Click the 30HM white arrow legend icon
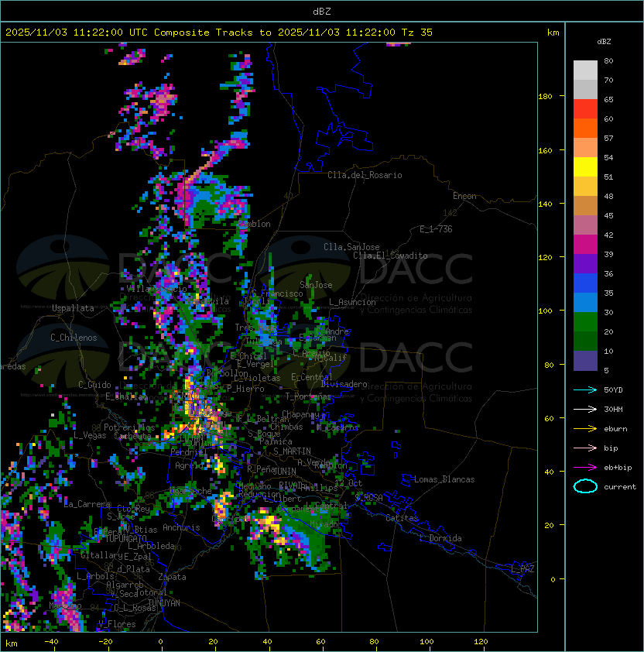The height and width of the screenshot is (652, 644). pos(585,409)
